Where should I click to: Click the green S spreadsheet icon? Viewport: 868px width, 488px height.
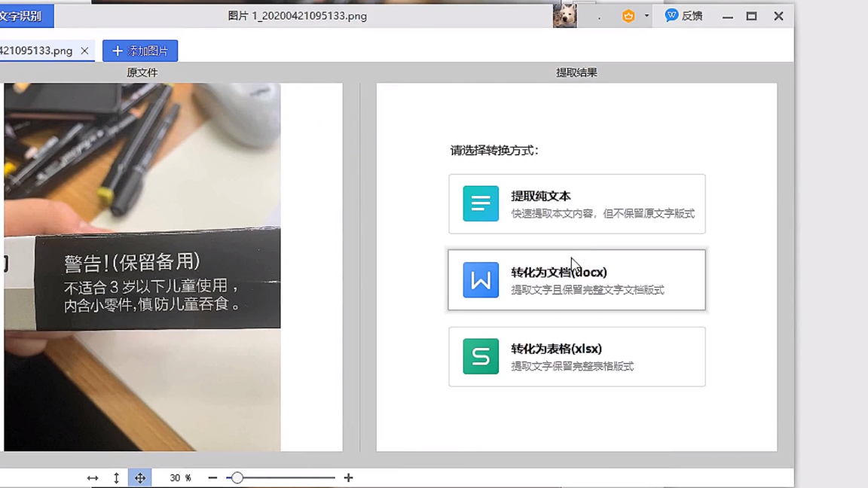click(x=481, y=357)
